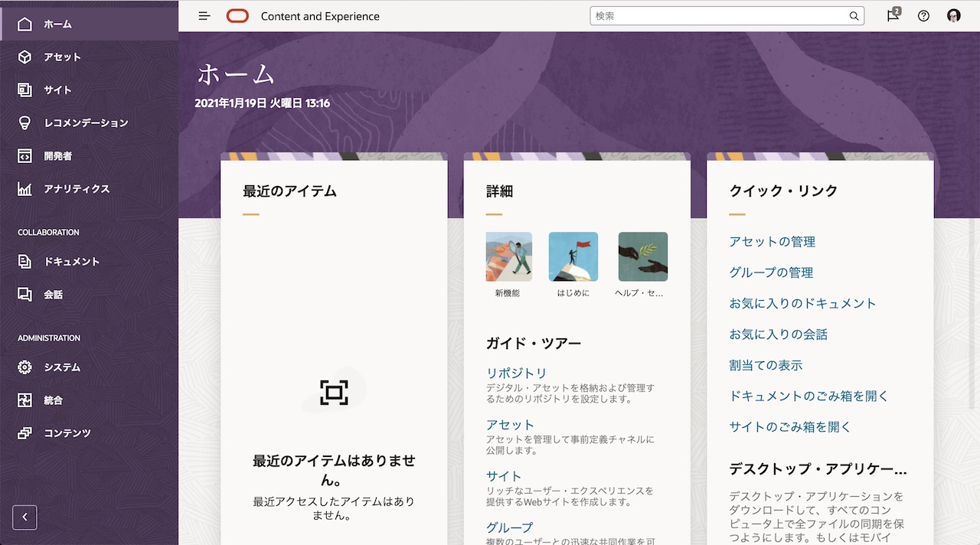
Task: Open the 統合 administration menu item
Action: pyautogui.click(x=53, y=400)
